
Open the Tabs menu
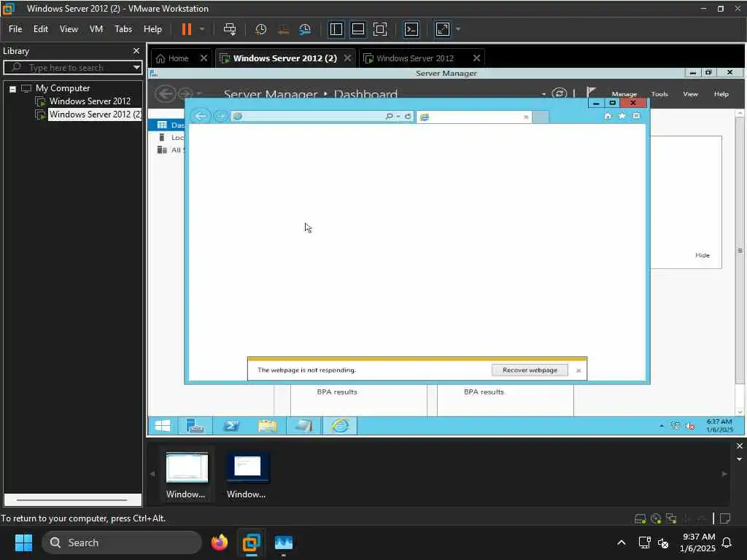pos(123,29)
